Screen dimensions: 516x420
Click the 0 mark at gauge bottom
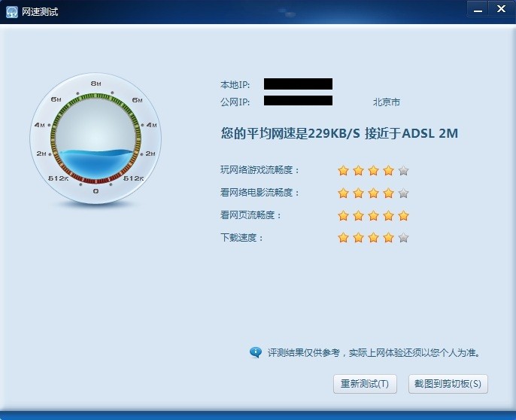pyautogui.click(x=96, y=191)
